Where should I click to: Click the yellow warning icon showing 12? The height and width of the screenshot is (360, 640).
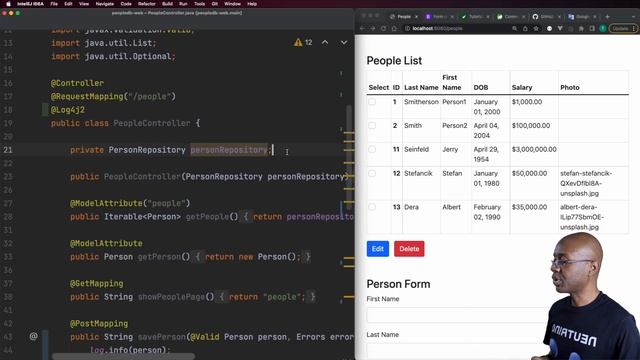point(298,42)
